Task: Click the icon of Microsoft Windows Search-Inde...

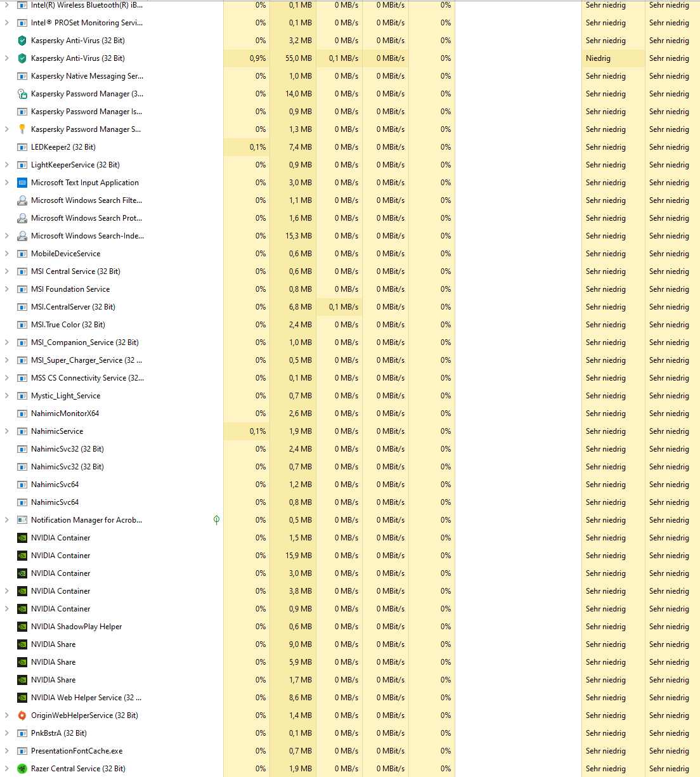Action: 22,236
